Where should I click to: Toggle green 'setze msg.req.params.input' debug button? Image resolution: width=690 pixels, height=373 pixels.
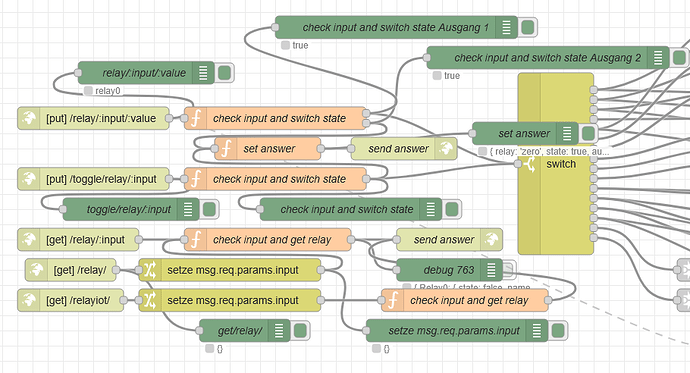(x=558, y=331)
